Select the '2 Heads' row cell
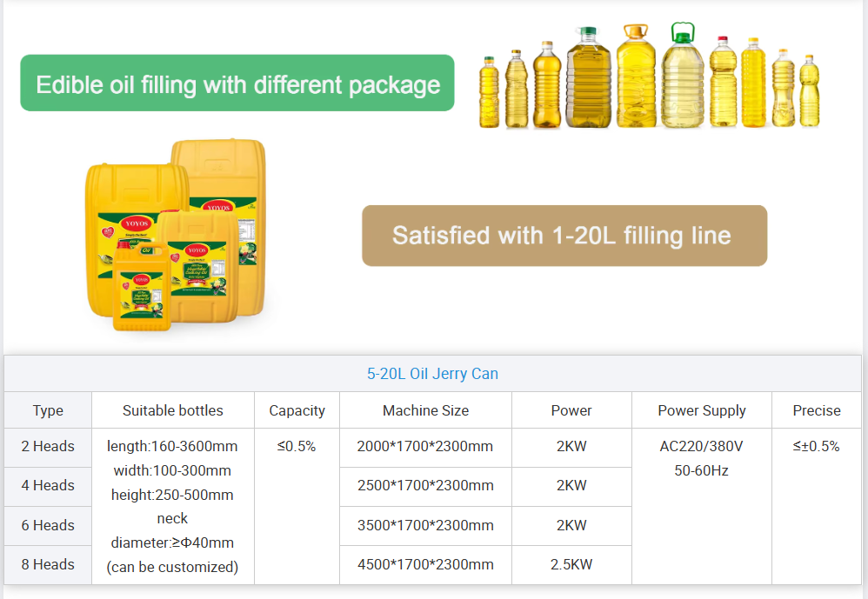The height and width of the screenshot is (599, 868). (x=48, y=447)
